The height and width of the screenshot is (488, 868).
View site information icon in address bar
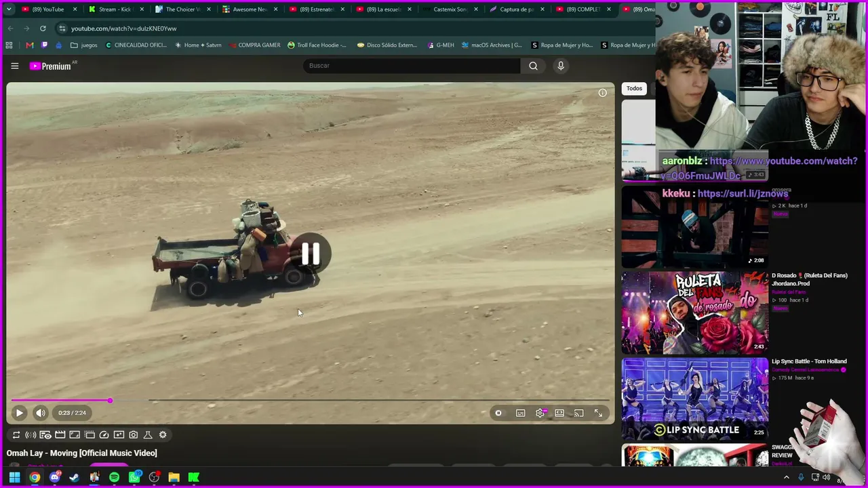tap(62, 28)
